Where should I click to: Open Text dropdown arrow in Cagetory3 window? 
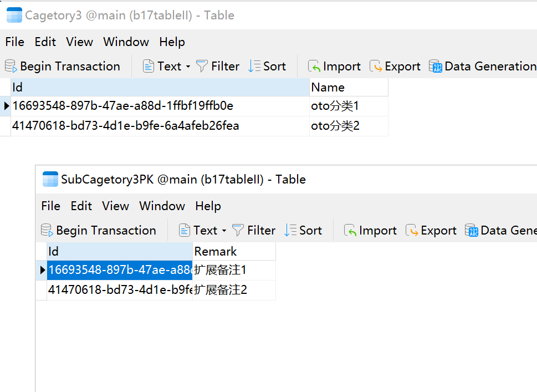click(x=188, y=67)
